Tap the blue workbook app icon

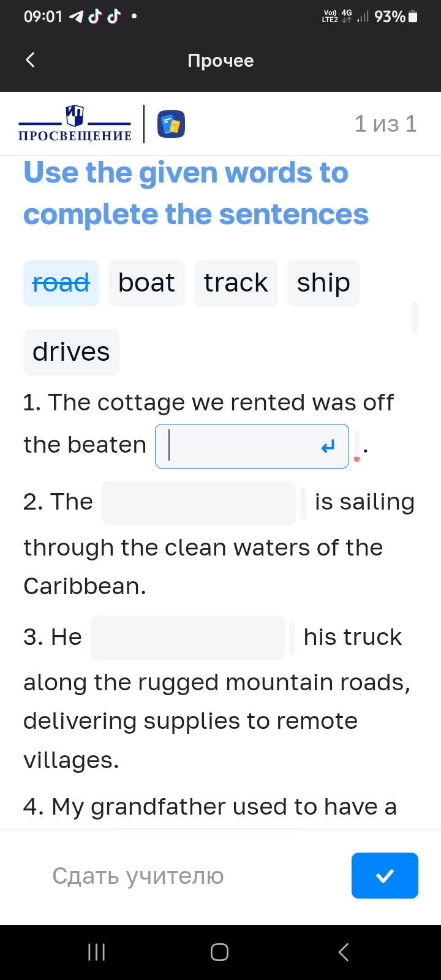click(x=171, y=124)
